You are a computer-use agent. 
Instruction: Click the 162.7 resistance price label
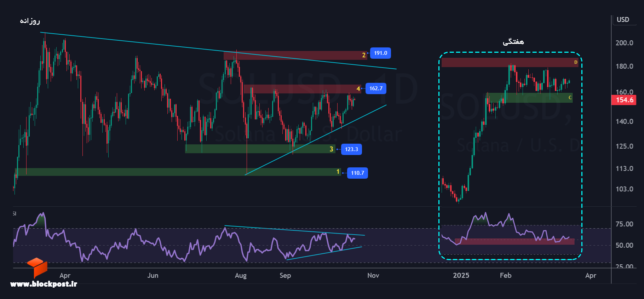point(376,88)
